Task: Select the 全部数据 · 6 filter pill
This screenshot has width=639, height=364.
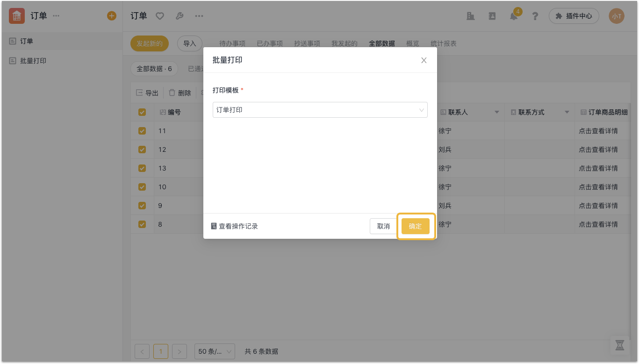Action: (154, 69)
